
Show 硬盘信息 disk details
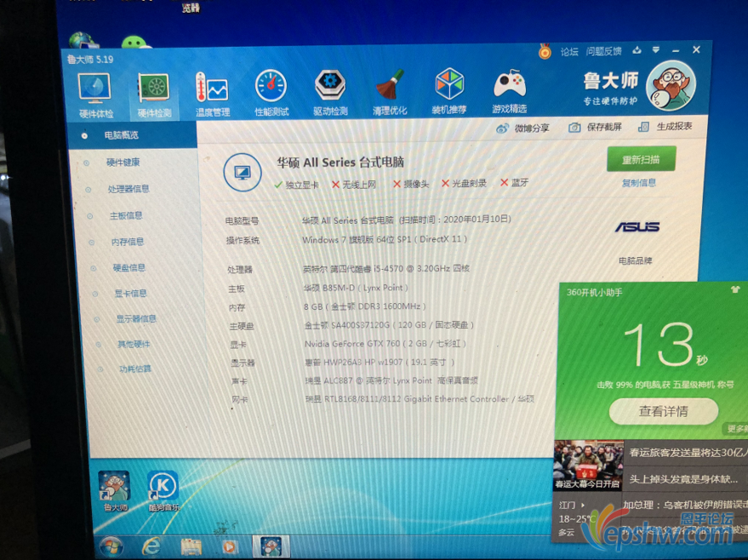128,267
